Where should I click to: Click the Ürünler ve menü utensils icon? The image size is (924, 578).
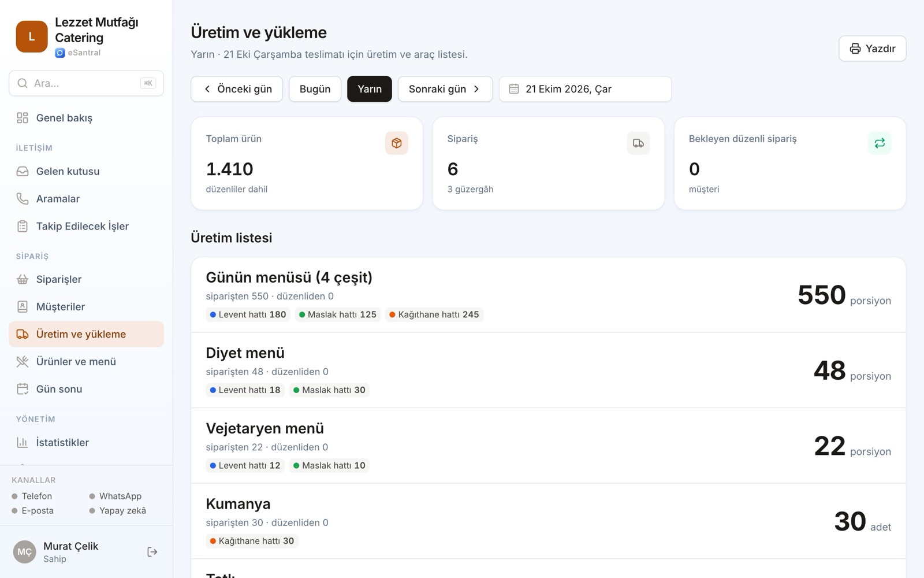(x=23, y=362)
